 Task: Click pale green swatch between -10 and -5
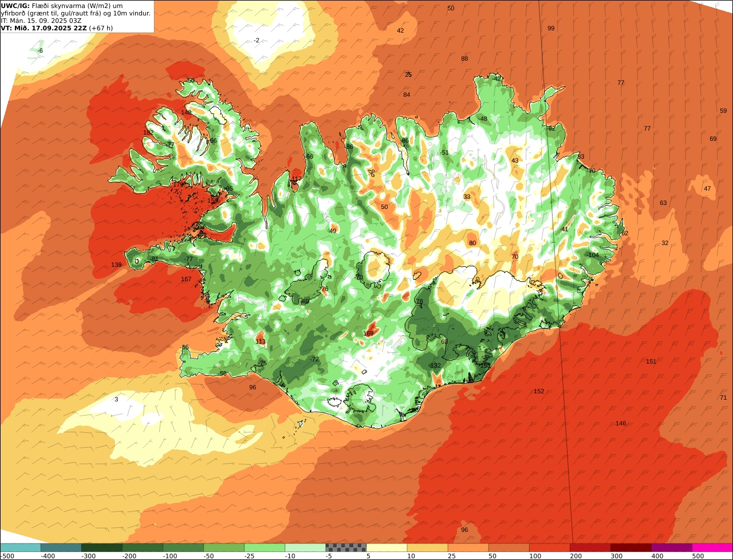click(305, 547)
